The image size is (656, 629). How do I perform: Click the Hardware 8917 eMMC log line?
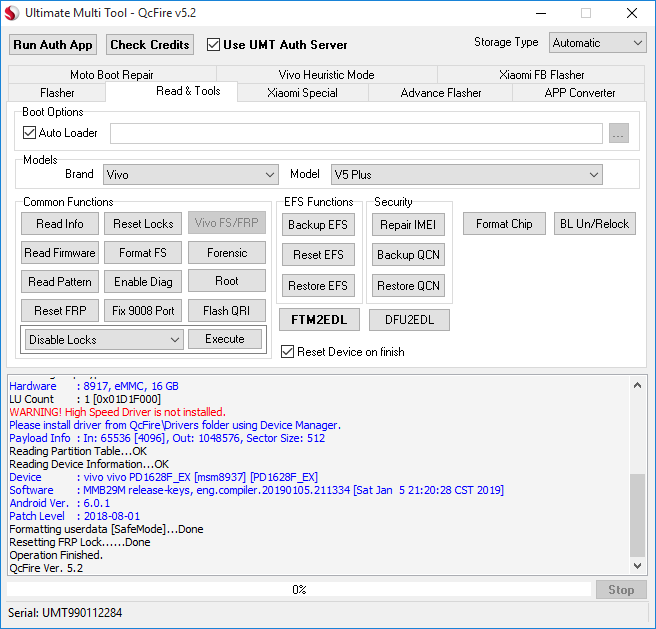[94, 386]
